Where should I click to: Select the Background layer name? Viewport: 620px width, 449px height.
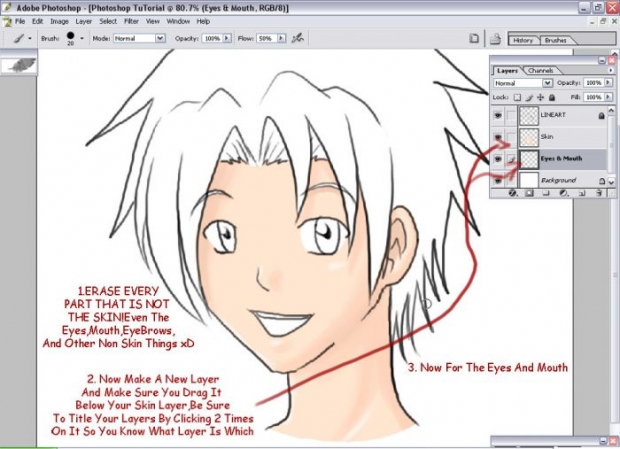(x=558, y=181)
